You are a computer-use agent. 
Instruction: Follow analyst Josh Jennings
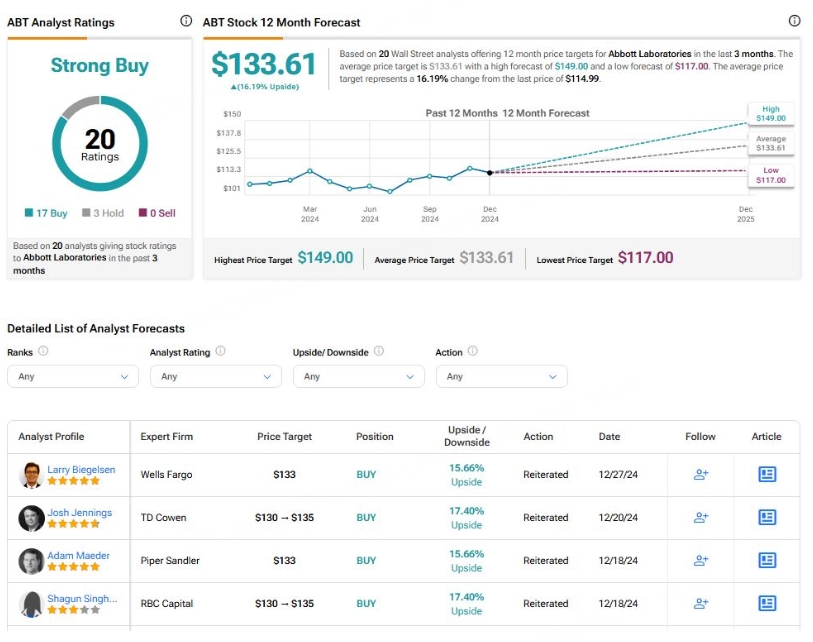point(701,517)
